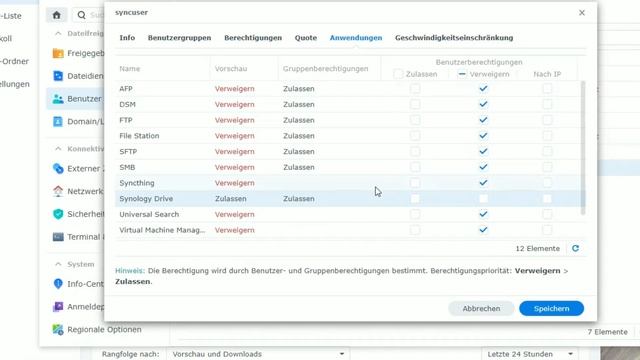Click the Name column header
640x360 pixels.
pyautogui.click(x=130, y=69)
